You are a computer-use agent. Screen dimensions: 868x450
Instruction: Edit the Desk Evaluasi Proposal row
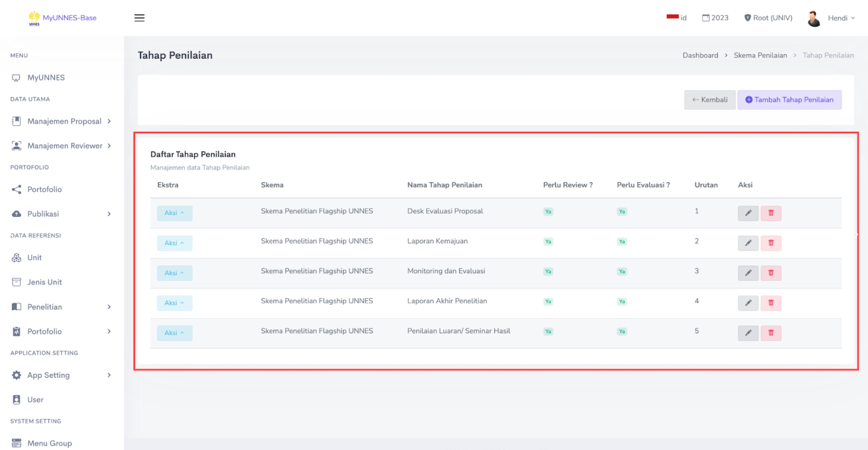[x=748, y=213]
